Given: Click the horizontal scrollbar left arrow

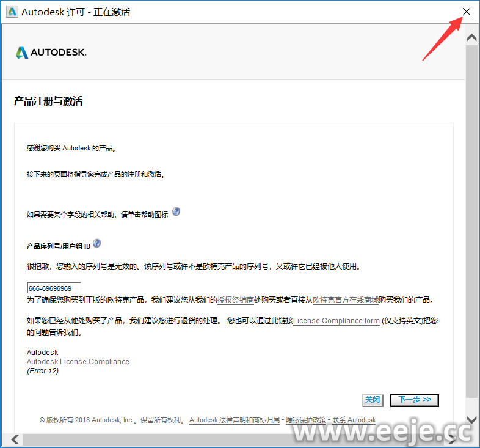Looking at the screenshot, I should [x=15, y=439].
